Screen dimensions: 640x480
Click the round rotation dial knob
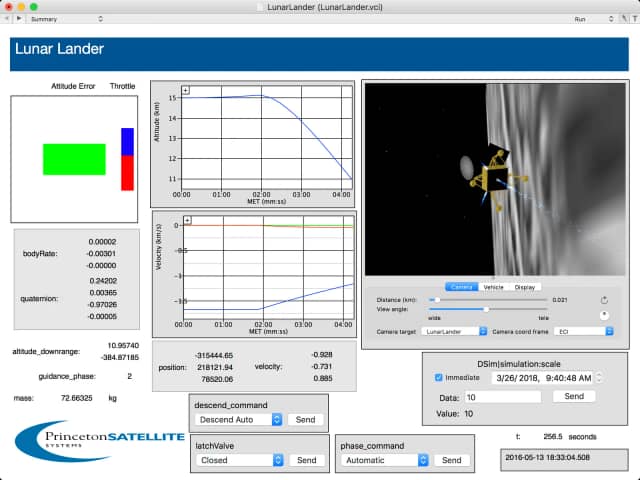[x=604, y=315]
